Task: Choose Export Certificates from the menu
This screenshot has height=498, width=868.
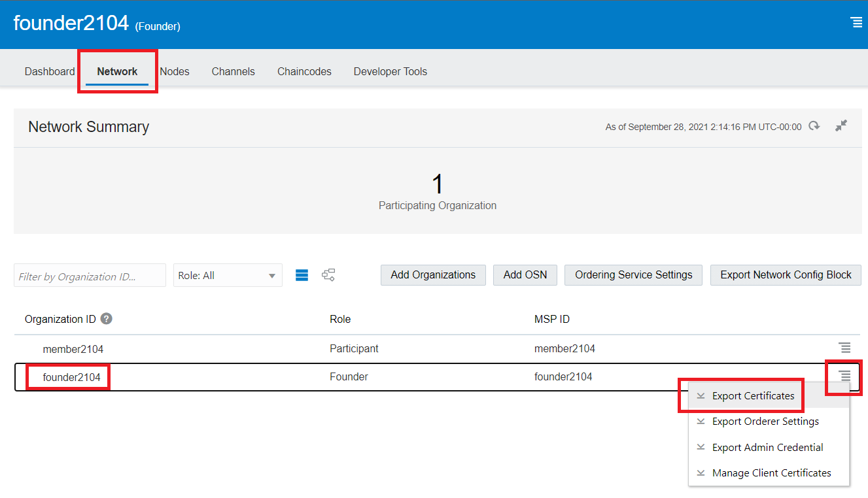Action: click(x=753, y=396)
